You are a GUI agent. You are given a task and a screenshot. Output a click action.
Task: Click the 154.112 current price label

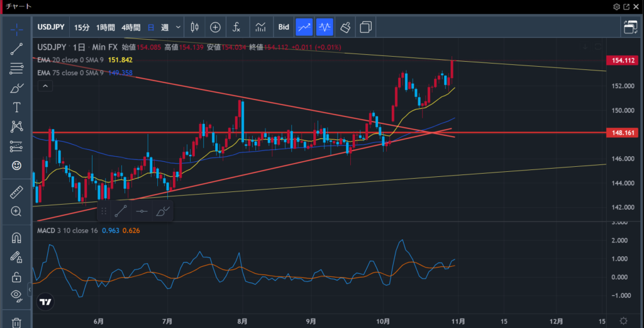(x=623, y=60)
